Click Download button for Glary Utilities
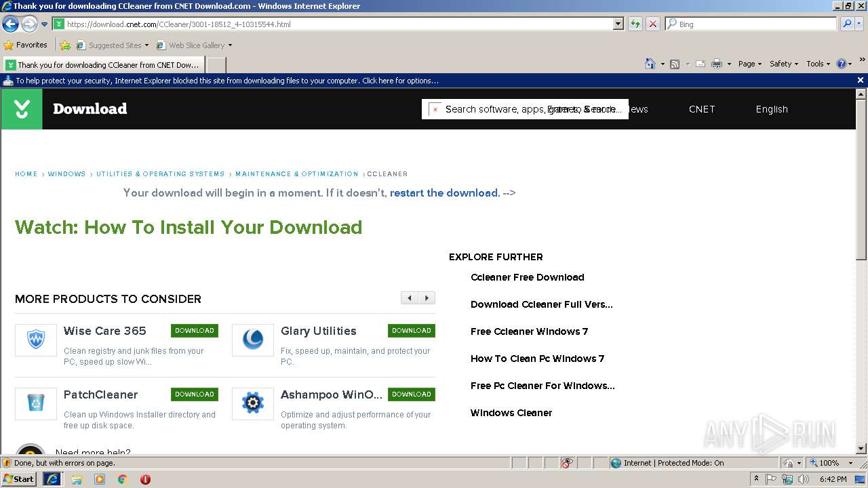Image resolution: width=868 pixels, height=488 pixels. [x=412, y=331]
